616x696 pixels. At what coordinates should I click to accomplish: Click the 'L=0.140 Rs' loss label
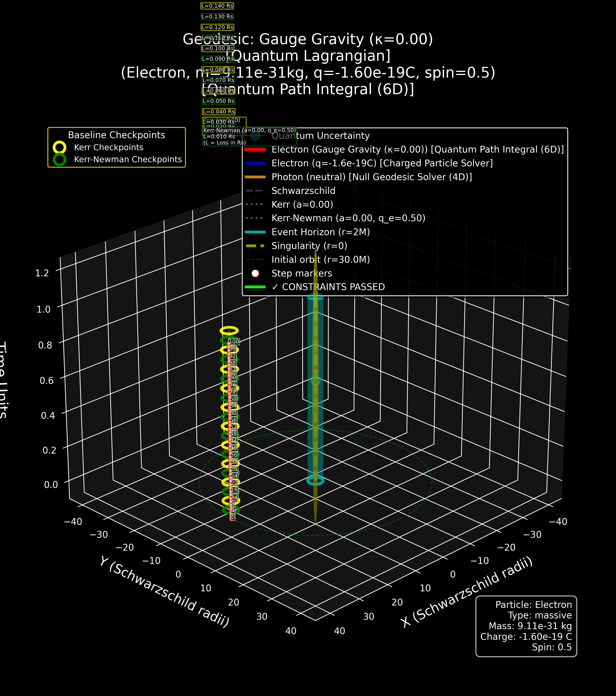pyautogui.click(x=217, y=6)
